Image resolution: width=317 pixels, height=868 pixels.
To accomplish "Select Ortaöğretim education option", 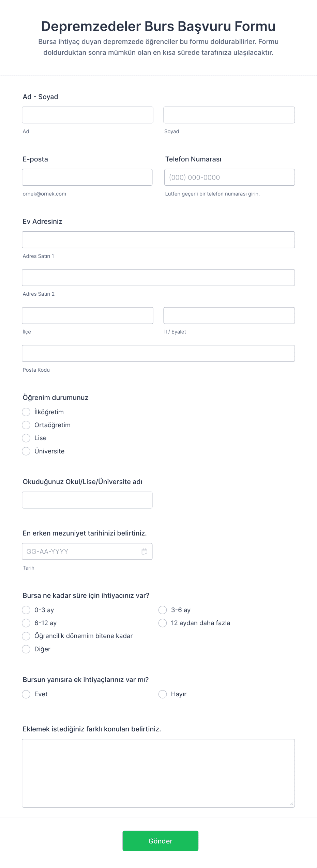I will coord(26,425).
